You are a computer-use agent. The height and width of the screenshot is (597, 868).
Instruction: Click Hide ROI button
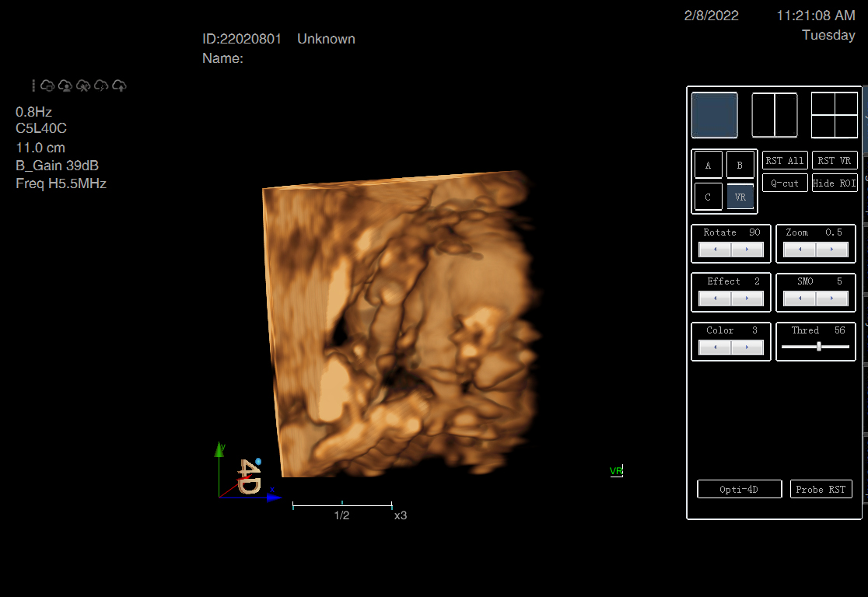pos(835,183)
